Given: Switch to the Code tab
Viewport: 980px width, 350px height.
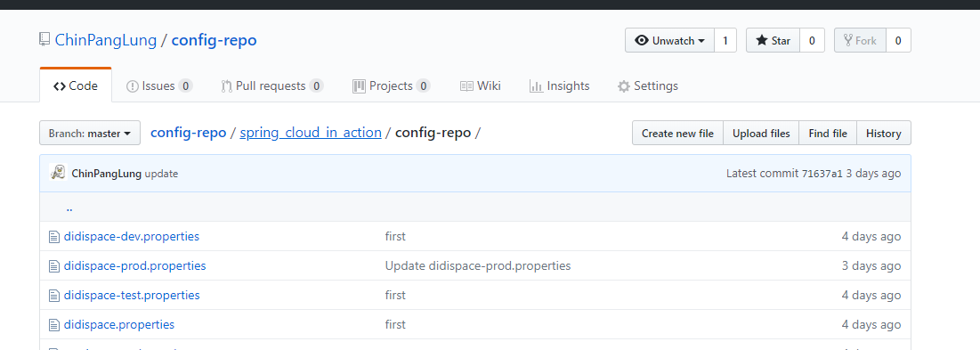Looking at the screenshot, I should [x=76, y=85].
